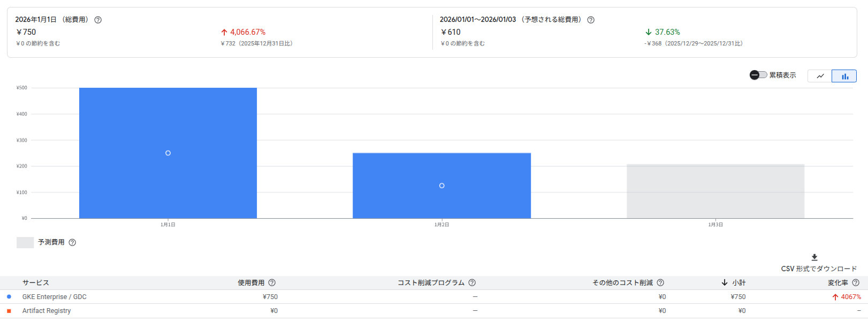The width and height of the screenshot is (868, 321).
Task: Click -￥368（2025/12/29〜2025/12/31比）text
Action: click(x=694, y=43)
